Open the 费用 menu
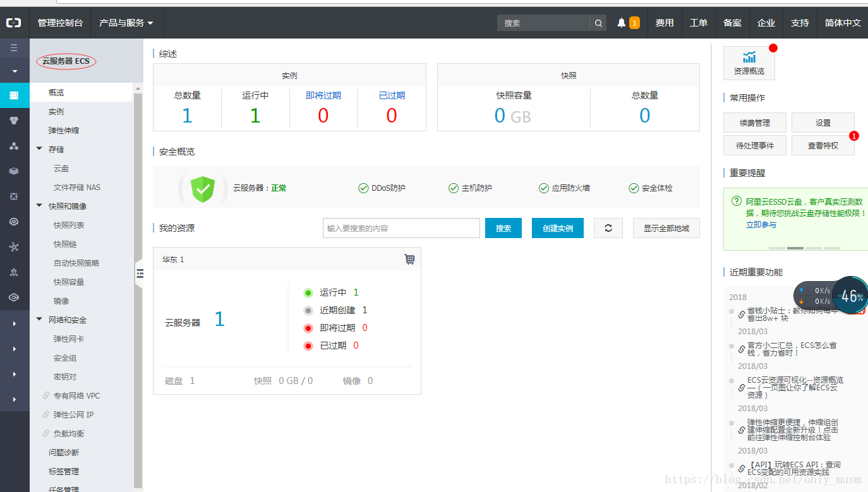868x492 pixels. (x=665, y=23)
